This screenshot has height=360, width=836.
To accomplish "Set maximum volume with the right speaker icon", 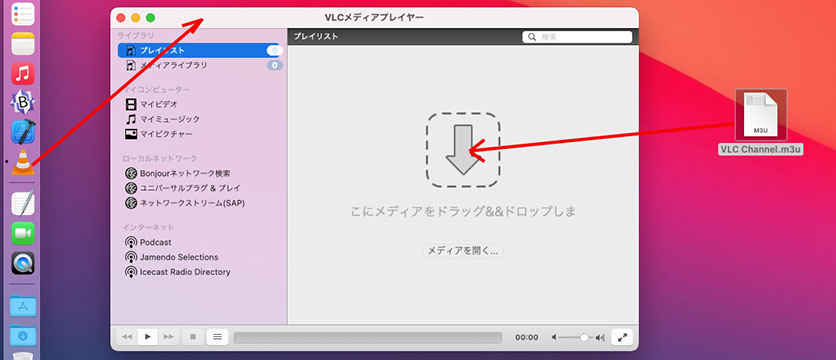I will tap(600, 338).
